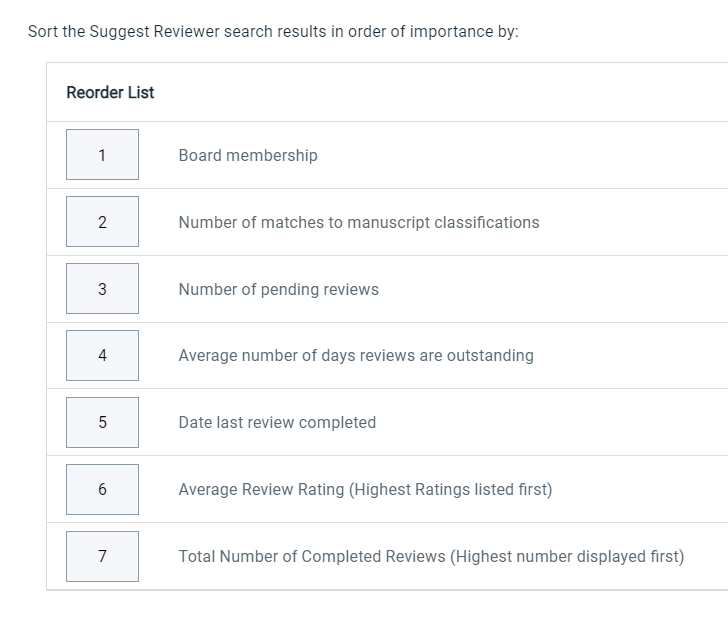Click the order box numbered 1
The width and height of the screenshot is (728, 623).
point(102,155)
